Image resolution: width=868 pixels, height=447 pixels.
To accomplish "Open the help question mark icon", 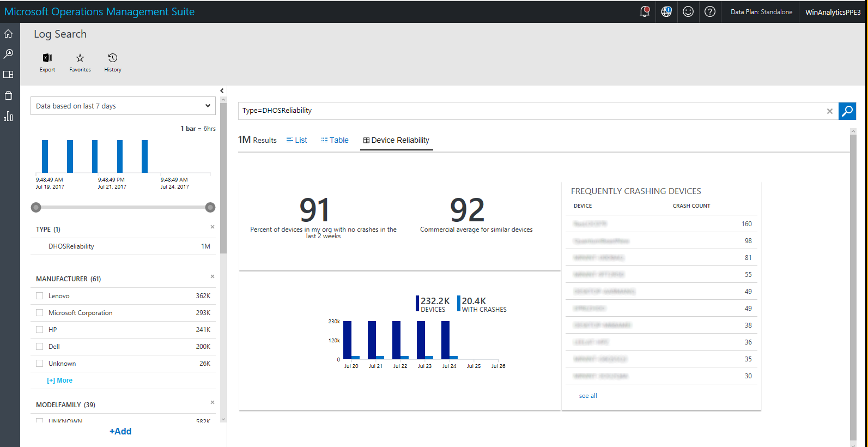I will (x=710, y=11).
